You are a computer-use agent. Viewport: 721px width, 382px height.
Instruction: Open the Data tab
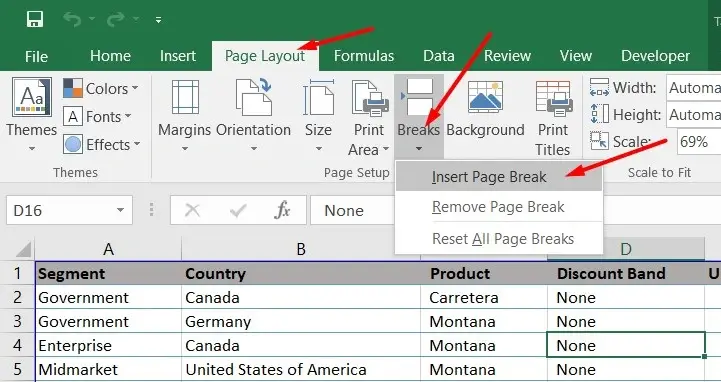(439, 56)
